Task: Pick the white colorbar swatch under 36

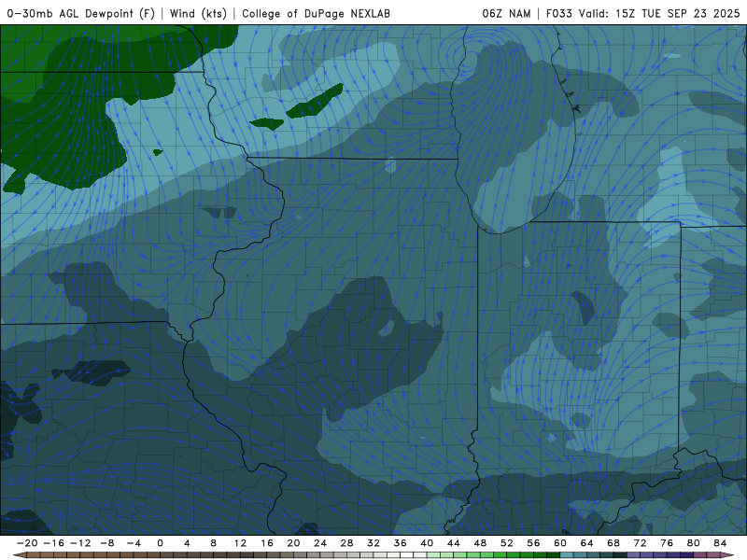Action: point(407,555)
